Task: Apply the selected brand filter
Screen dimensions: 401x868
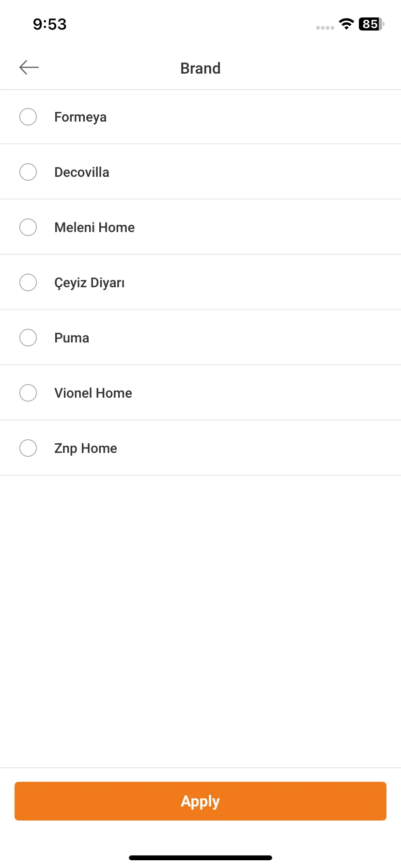Action: pyautogui.click(x=200, y=801)
